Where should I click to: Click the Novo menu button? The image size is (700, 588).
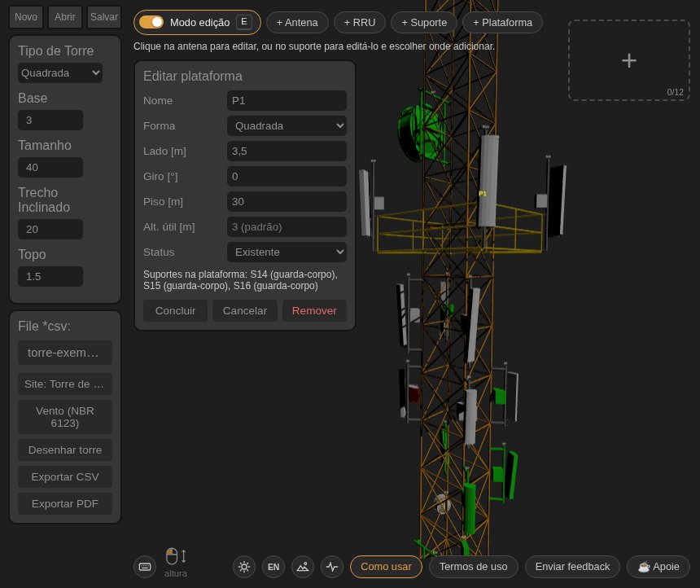click(x=26, y=17)
